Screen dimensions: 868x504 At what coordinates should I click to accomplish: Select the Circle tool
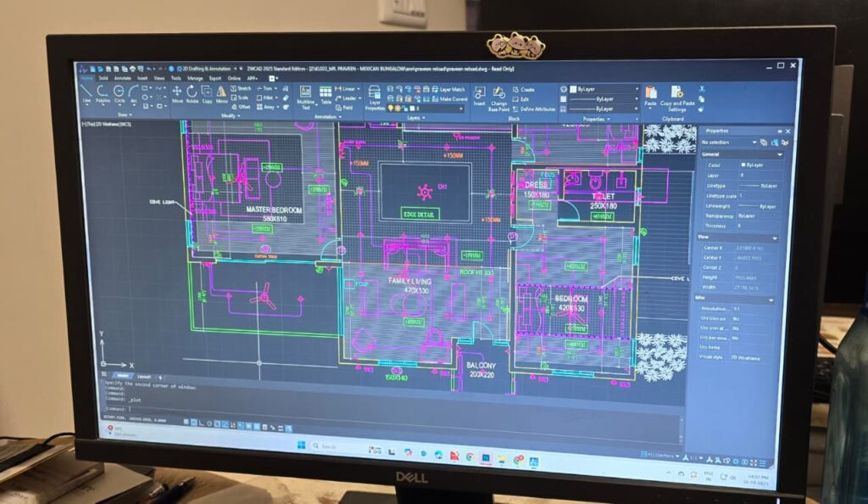coord(119,92)
